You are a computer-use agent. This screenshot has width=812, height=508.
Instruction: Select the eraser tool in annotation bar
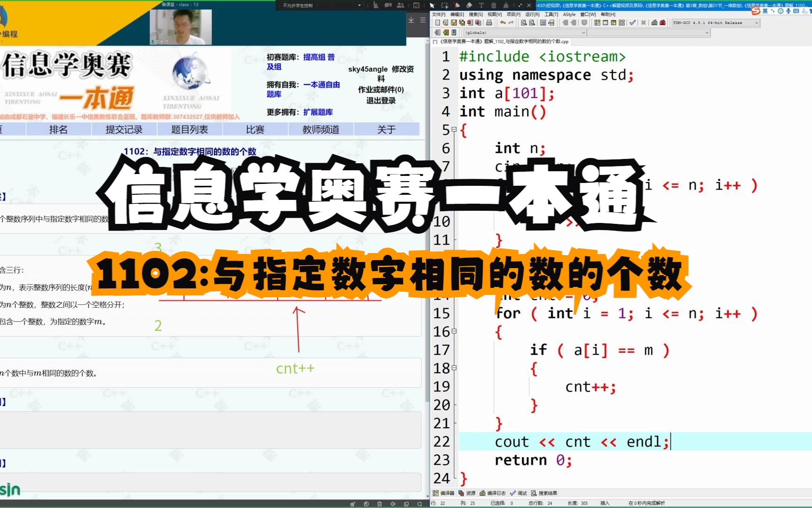click(x=469, y=5)
